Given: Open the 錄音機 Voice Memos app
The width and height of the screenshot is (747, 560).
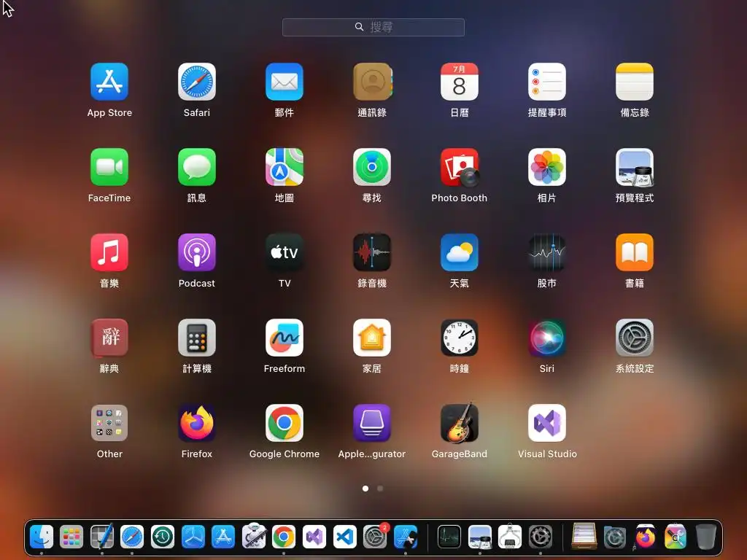Looking at the screenshot, I should (372, 252).
